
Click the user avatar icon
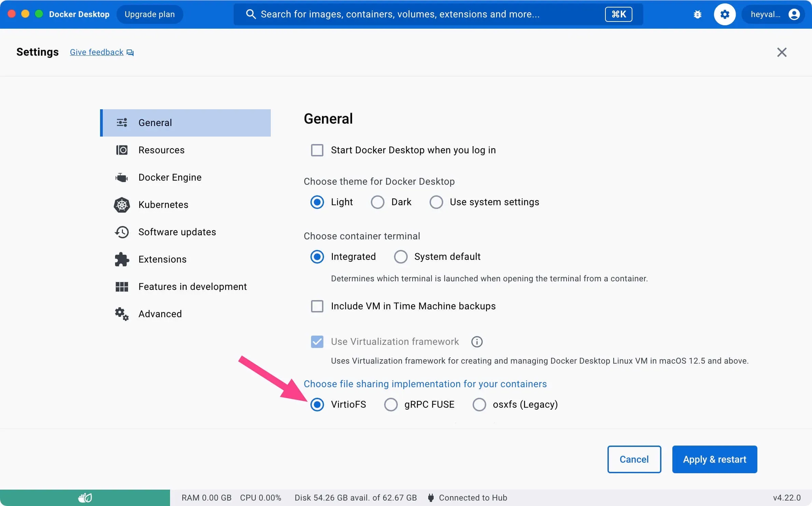(794, 14)
